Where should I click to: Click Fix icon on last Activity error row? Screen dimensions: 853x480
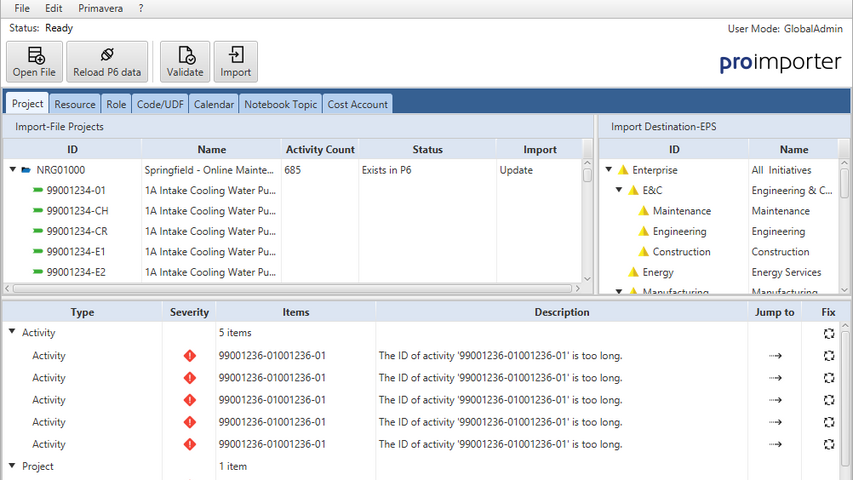(x=829, y=444)
